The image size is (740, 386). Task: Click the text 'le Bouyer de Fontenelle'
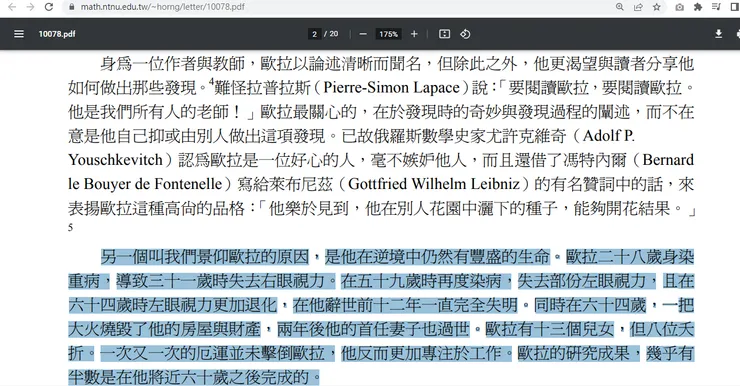(145, 184)
